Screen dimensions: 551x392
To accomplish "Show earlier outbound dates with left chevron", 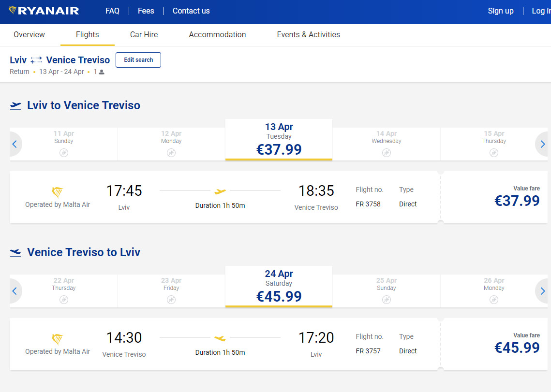I will click(x=15, y=144).
